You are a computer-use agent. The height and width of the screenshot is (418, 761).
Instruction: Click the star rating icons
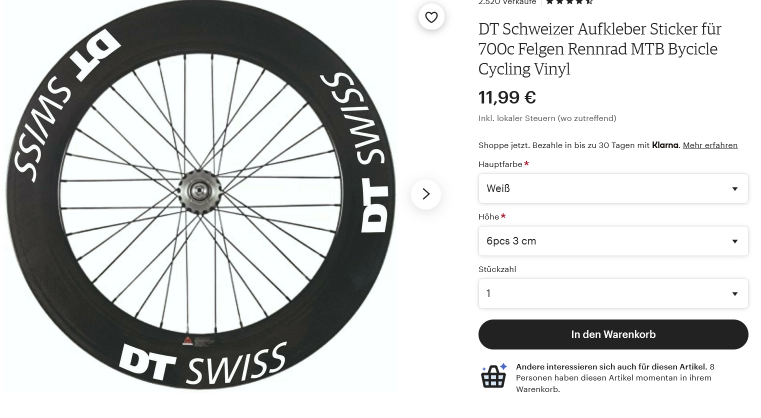[569, 2]
